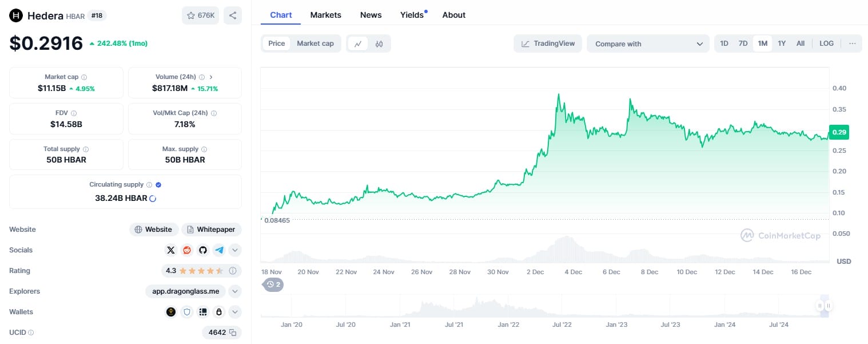Open the Markets tab
The width and height of the screenshot is (868, 344).
tap(326, 15)
